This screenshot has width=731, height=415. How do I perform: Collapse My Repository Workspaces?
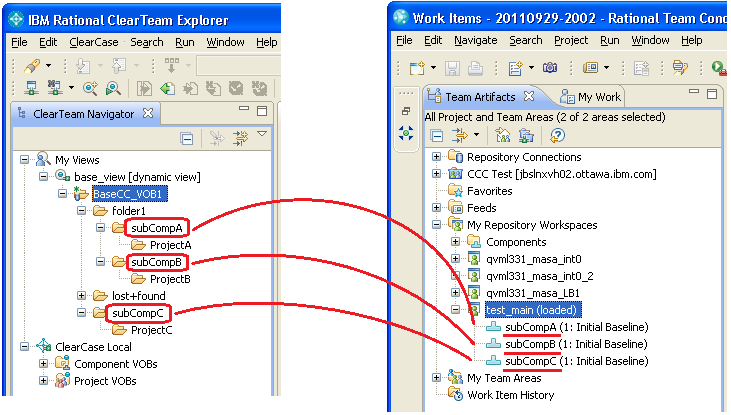tap(436, 224)
